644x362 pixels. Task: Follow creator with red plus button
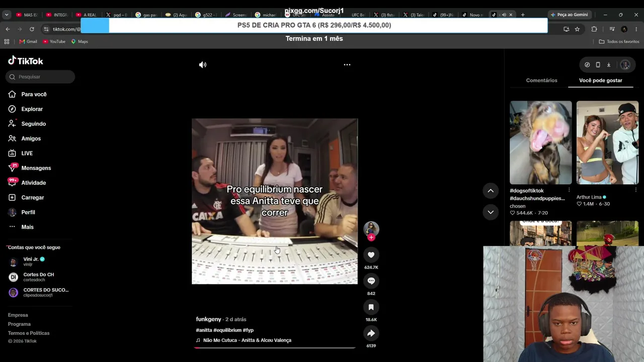point(371,237)
